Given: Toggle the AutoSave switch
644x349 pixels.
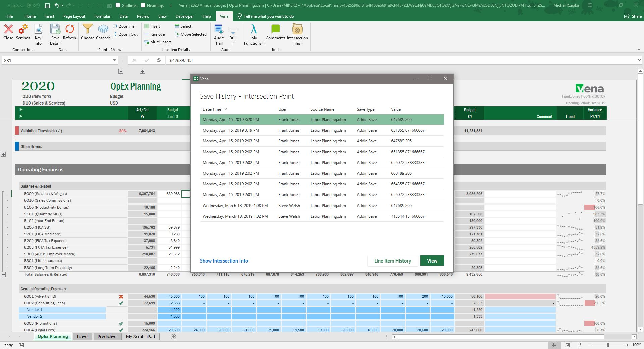Looking at the screenshot, I should tap(33, 5).
